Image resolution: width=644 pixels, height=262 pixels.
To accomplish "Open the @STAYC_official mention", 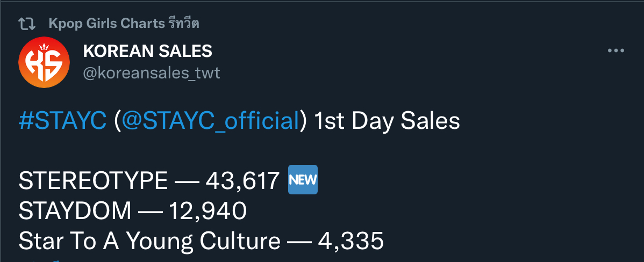I will coord(210,122).
